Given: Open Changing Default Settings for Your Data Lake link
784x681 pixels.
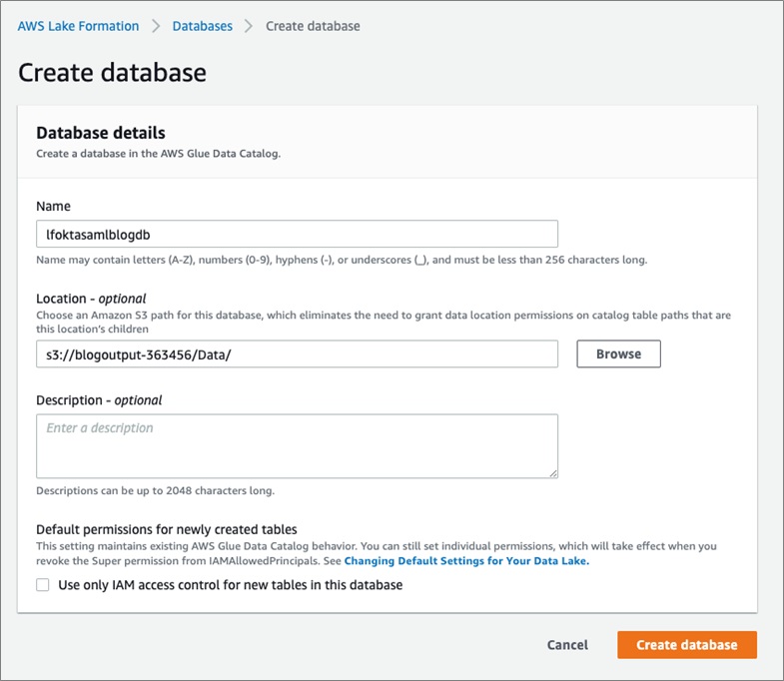Looking at the screenshot, I should pyautogui.click(x=466, y=561).
